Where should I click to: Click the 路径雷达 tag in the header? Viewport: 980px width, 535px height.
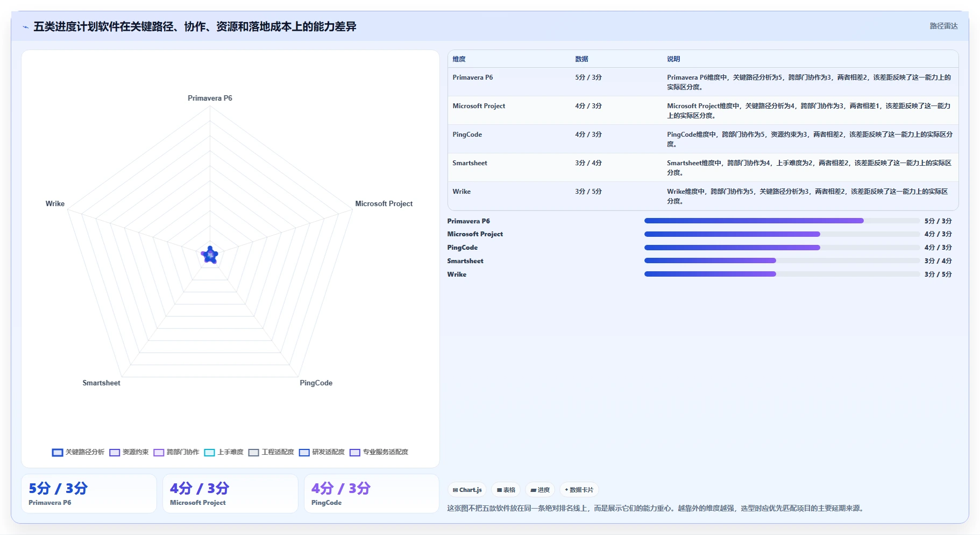(x=943, y=26)
